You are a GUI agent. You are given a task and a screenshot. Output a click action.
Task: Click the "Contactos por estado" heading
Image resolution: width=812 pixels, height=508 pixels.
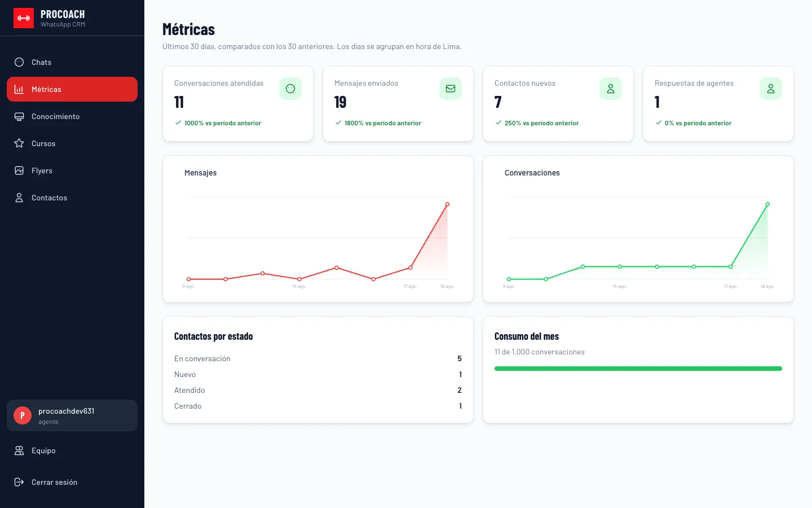(213, 336)
